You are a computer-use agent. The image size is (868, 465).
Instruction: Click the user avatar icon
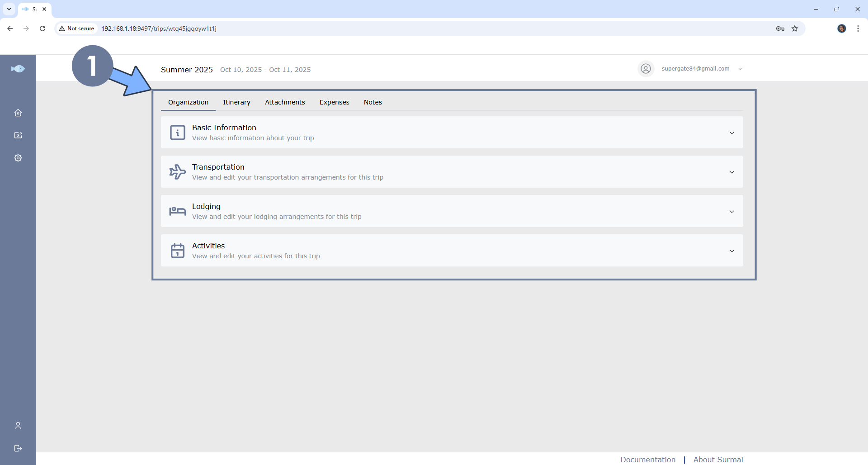646,69
